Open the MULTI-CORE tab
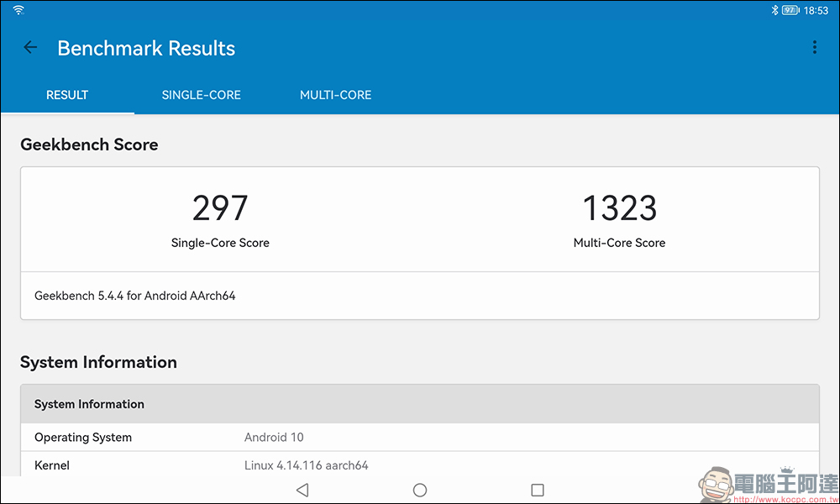 (x=335, y=95)
